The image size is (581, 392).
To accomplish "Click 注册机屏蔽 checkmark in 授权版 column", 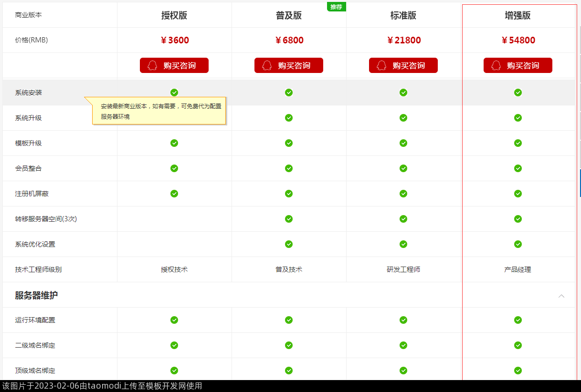I will click(x=174, y=194).
